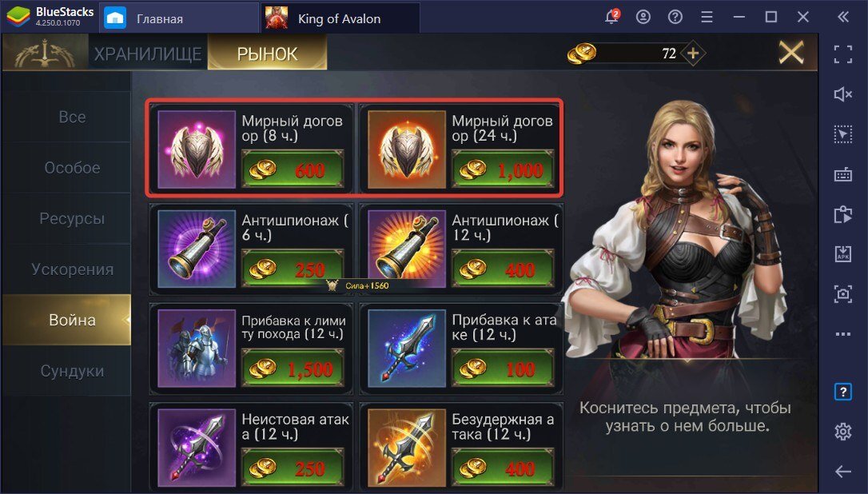Screen dimensions: 868x494
Task: Open the Главная BlueStacks tab
Action: pos(179,18)
